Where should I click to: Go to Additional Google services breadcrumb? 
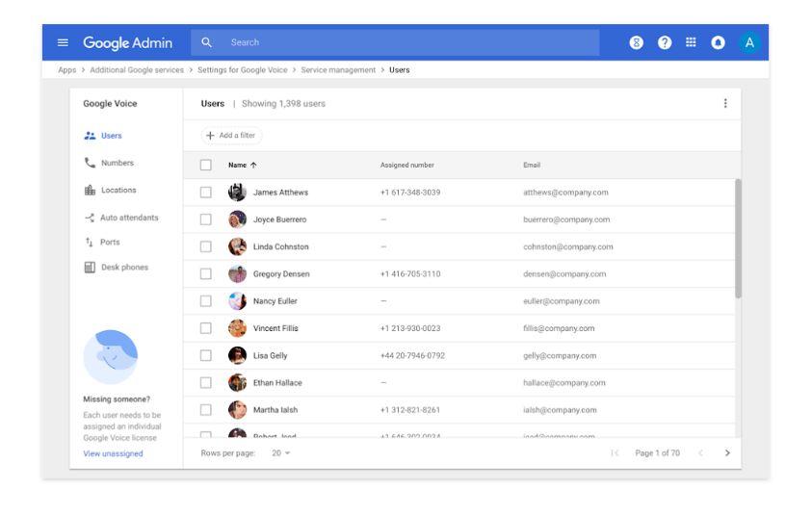137,70
